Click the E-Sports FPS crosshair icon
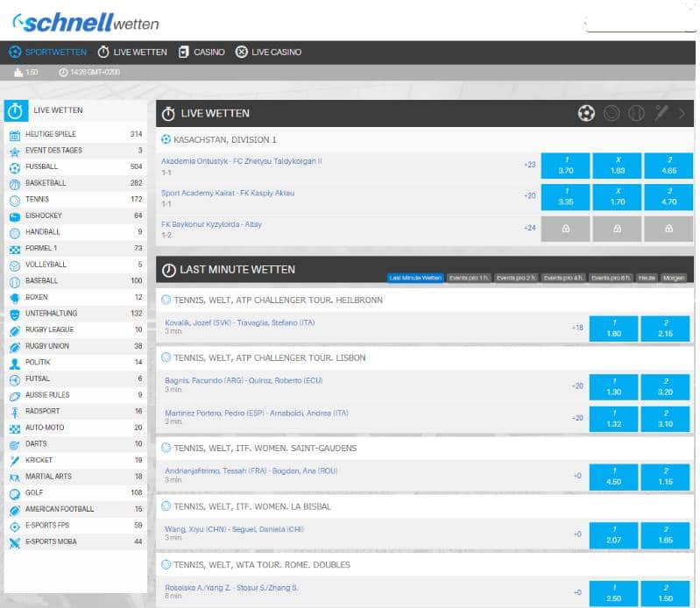 (15, 527)
